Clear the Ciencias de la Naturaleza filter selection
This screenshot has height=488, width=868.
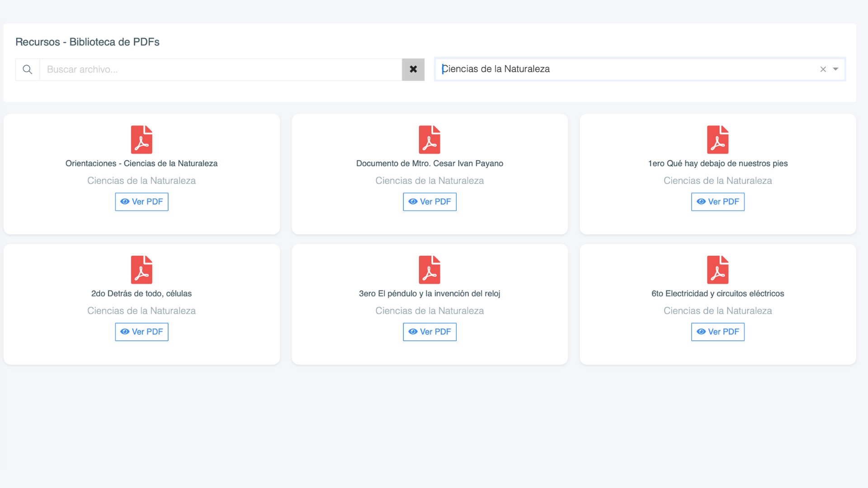(x=823, y=69)
